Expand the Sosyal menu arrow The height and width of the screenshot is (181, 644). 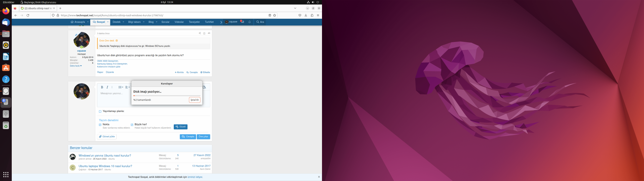coord(108,22)
